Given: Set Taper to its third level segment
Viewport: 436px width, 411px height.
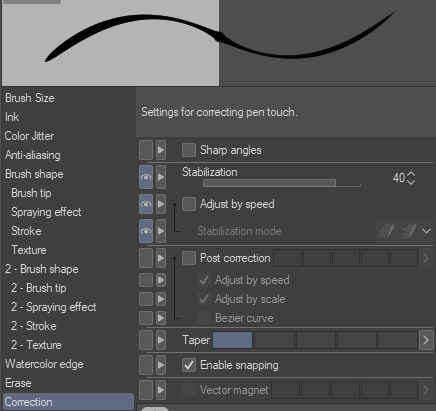Looking at the screenshot, I should [315, 340].
